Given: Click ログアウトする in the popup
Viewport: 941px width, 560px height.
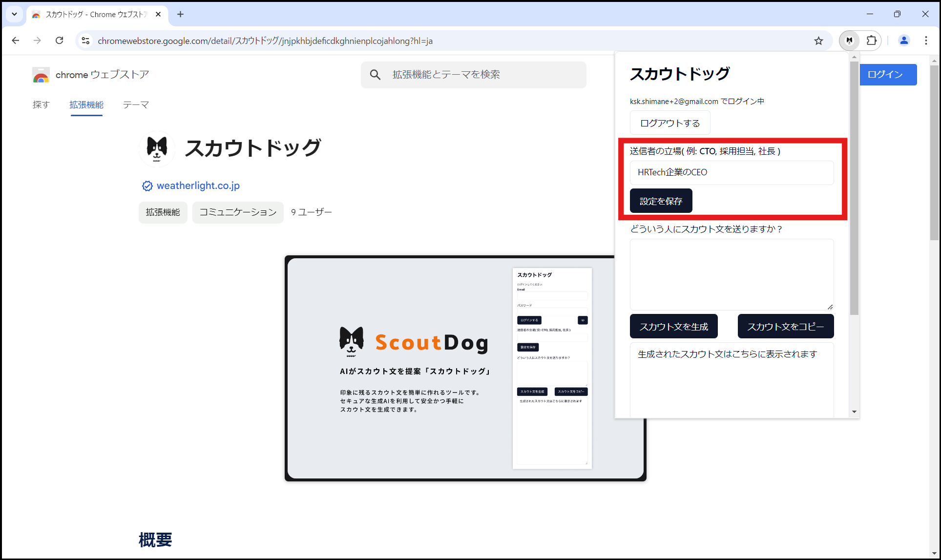Looking at the screenshot, I should (x=670, y=123).
